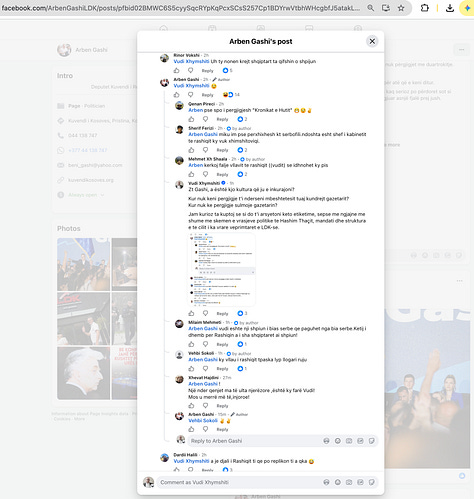Viewport: 474px width, 499px height.
Task: Expand 'Always open' hours in Intro panel
Action: point(86,195)
